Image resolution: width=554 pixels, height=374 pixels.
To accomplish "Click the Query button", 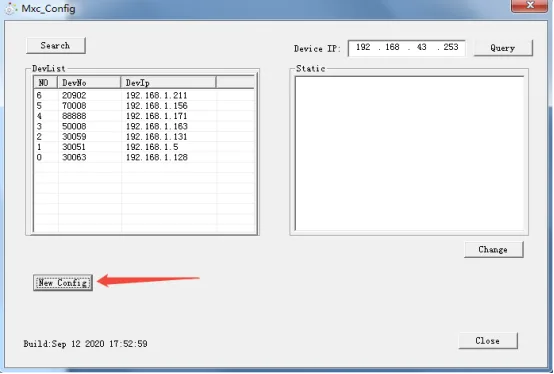I will point(503,48).
